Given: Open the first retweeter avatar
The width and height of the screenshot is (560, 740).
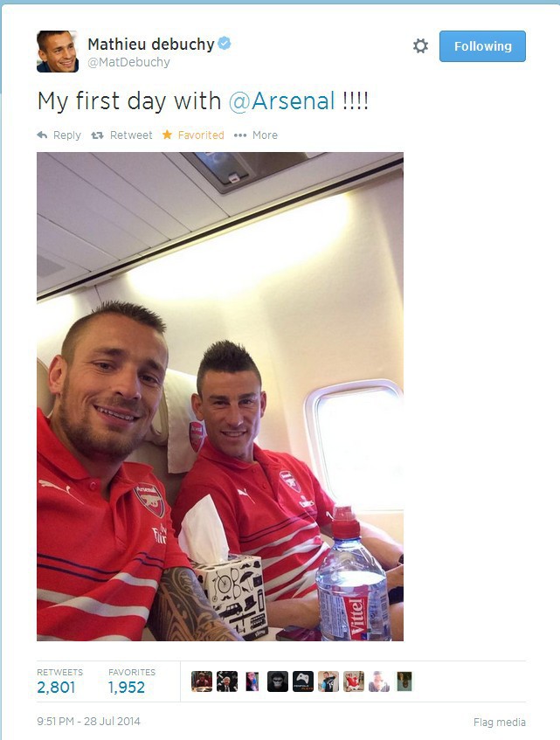Looking at the screenshot, I should (x=202, y=681).
